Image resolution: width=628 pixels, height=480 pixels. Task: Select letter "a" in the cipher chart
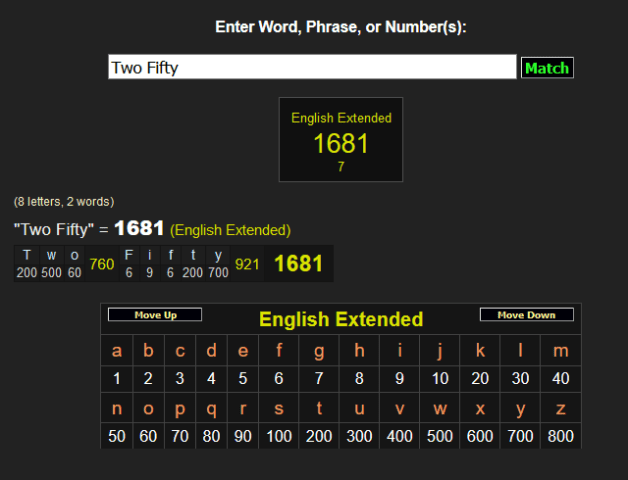pyautogui.click(x=117, y=351)
